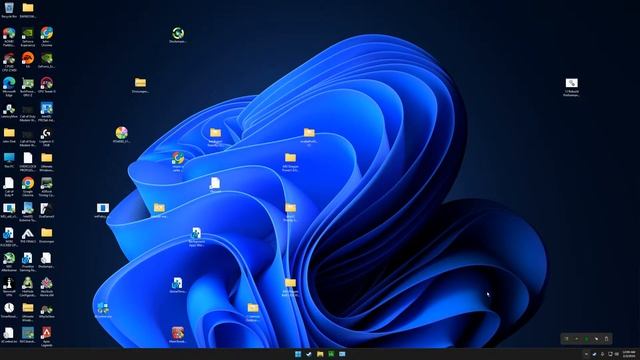Open the This PC desktop icon

[x=9, y=160]
